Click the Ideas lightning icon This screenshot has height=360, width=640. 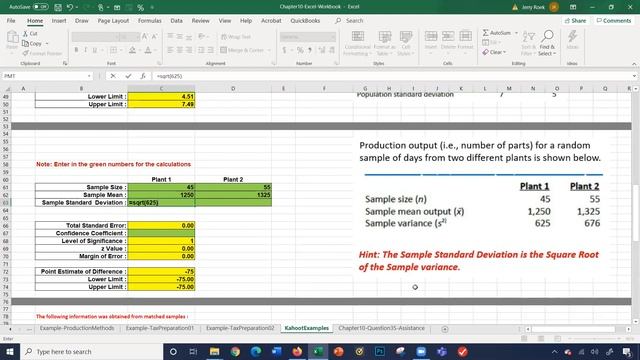tap(572, 40)
